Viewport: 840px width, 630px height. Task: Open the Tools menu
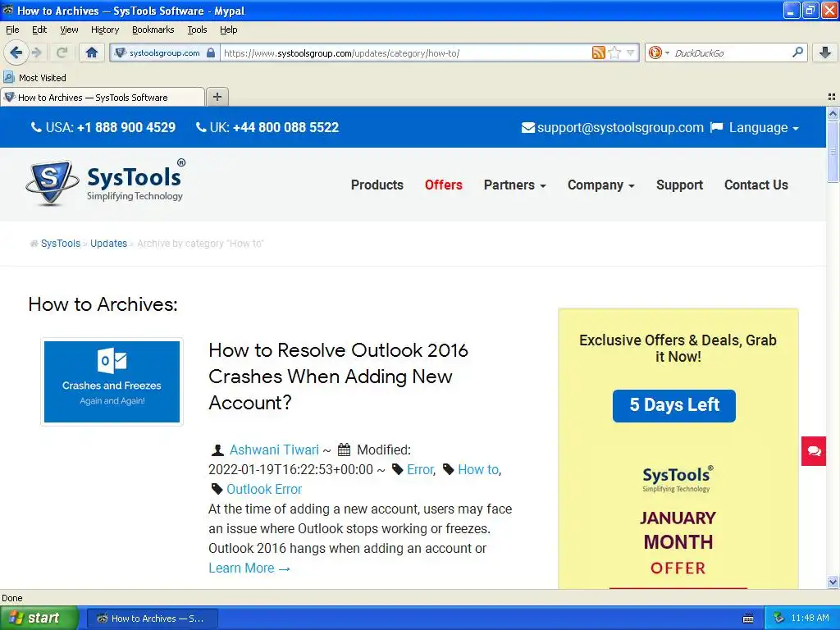coord(197,30)
